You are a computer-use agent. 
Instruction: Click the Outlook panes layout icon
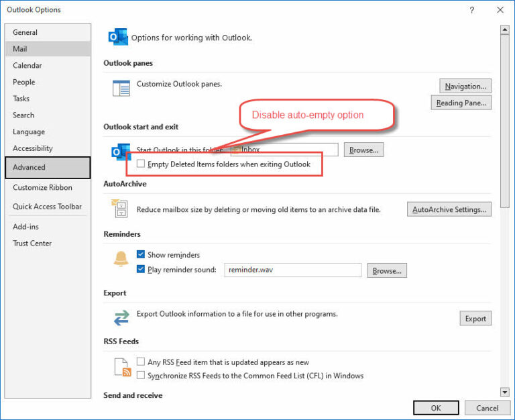tap(121, 88)
